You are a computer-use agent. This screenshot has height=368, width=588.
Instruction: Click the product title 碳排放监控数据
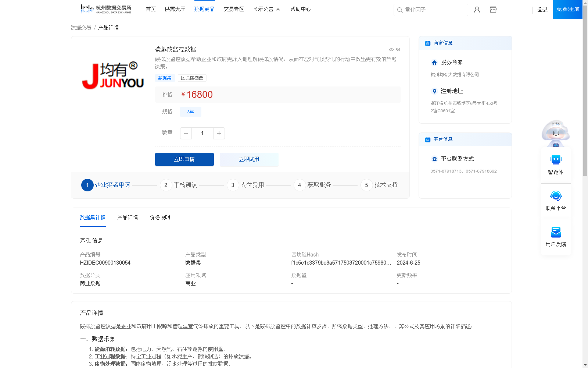tap(175, 49)
